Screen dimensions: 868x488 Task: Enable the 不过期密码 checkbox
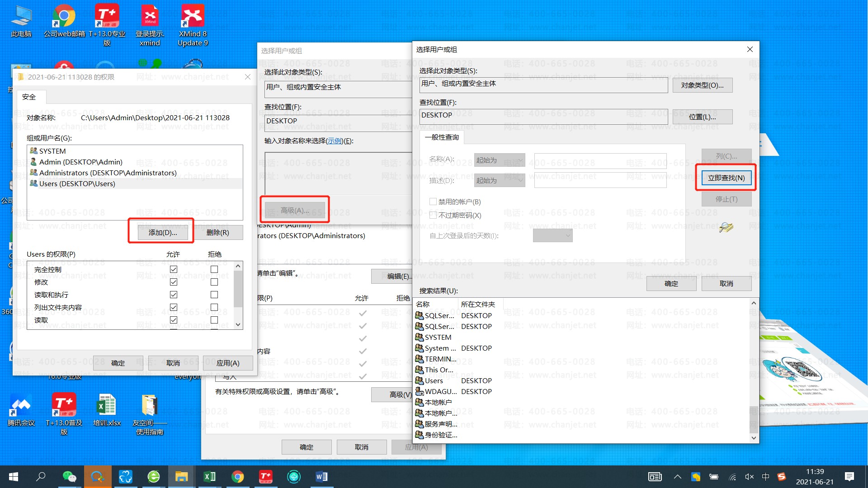(433, 215)
